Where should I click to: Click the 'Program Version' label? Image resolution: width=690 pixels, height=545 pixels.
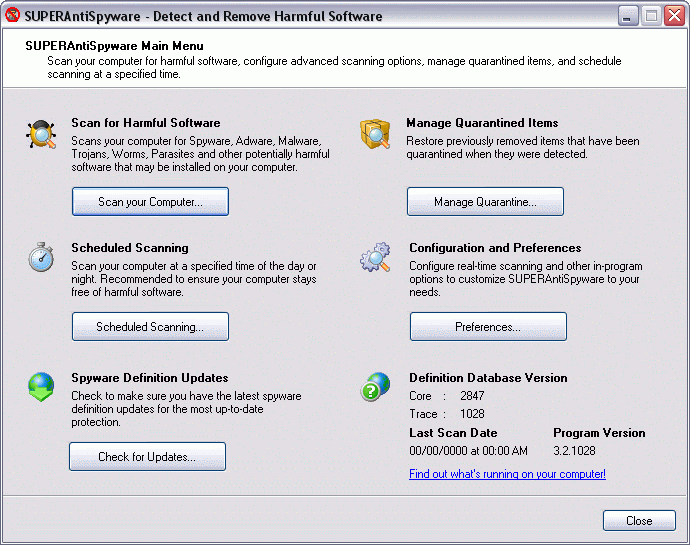pos(599,433)
